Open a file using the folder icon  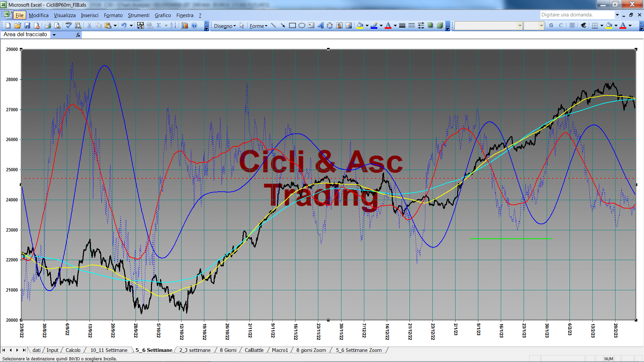tap(18, 25)
